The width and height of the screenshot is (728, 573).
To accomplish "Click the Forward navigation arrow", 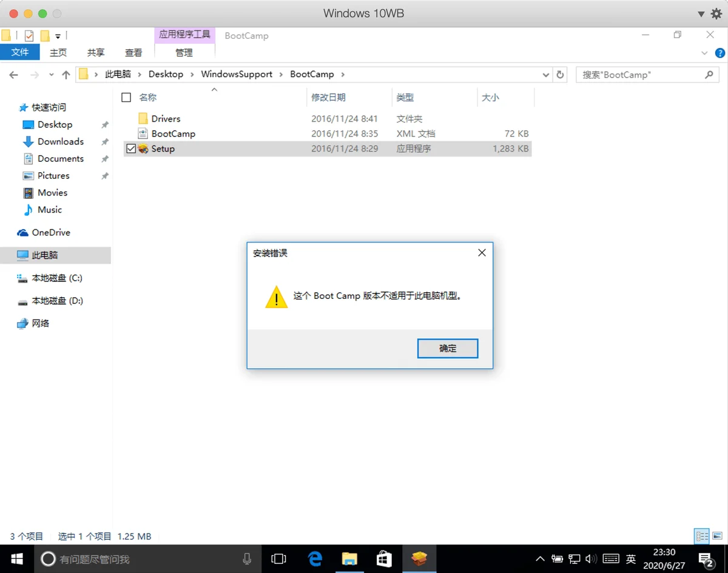I will pyautogui.click(x=34, y=75).
